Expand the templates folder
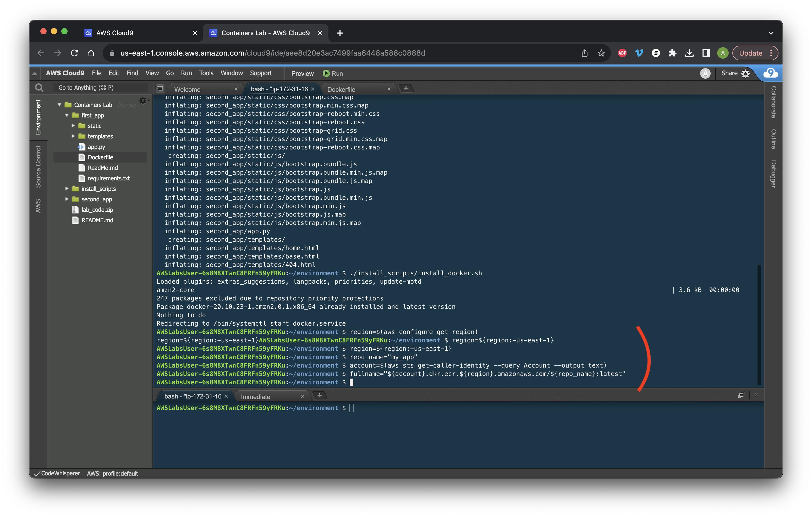 click(73, 136)
